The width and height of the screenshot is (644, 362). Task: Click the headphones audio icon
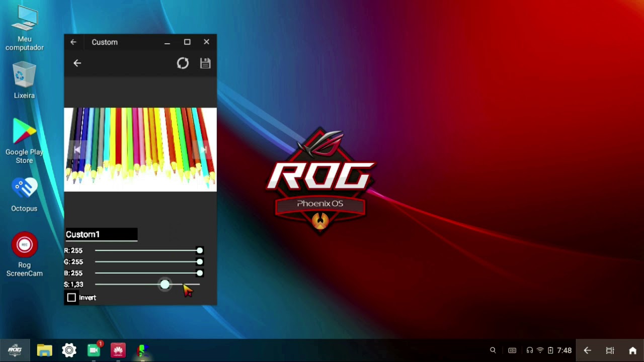click(530, 350)
